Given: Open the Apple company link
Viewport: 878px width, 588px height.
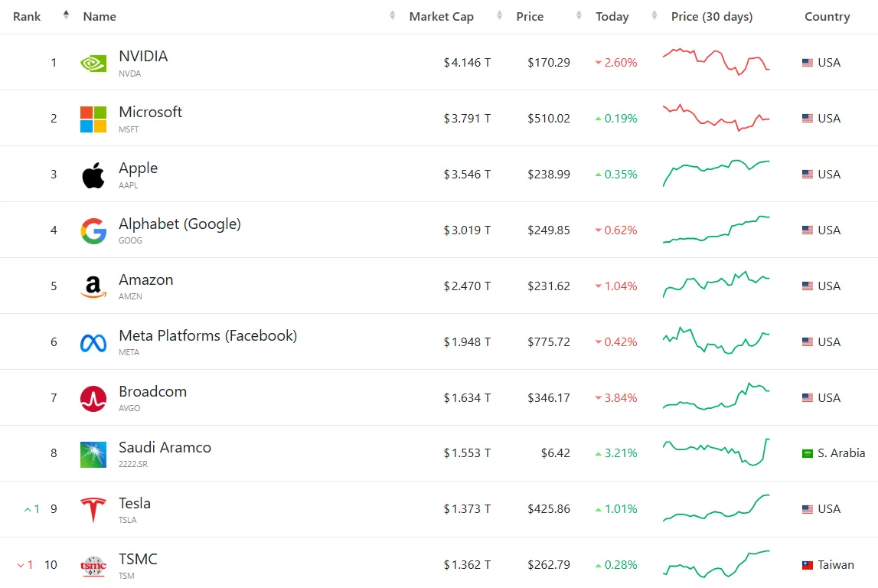Looking at the screenshot, I should tap(139, 168).
